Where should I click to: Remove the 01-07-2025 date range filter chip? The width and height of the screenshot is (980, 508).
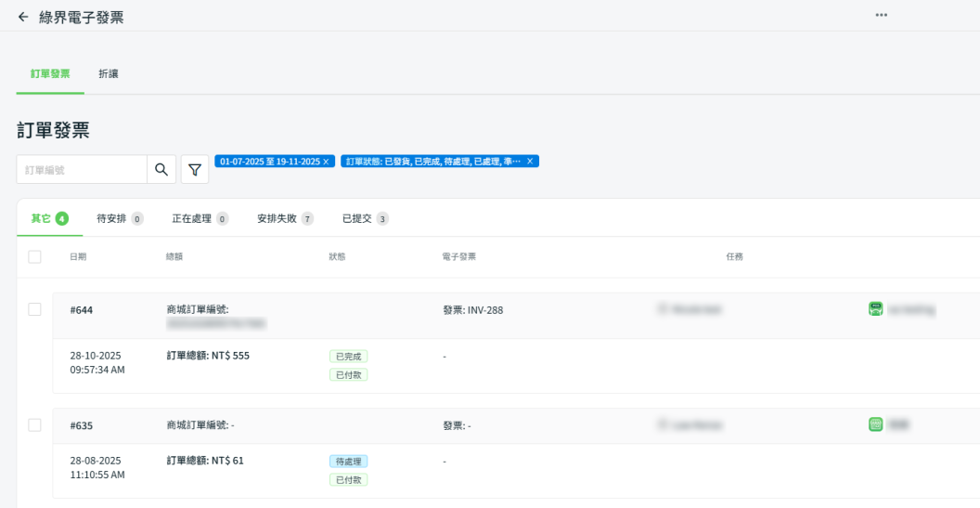[x=326, y=162]
